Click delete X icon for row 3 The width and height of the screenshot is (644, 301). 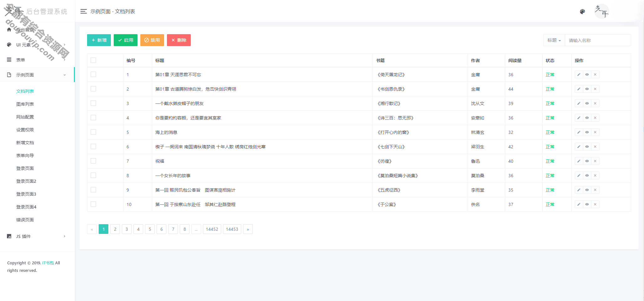pyautogui.click(x=595, y=103)
